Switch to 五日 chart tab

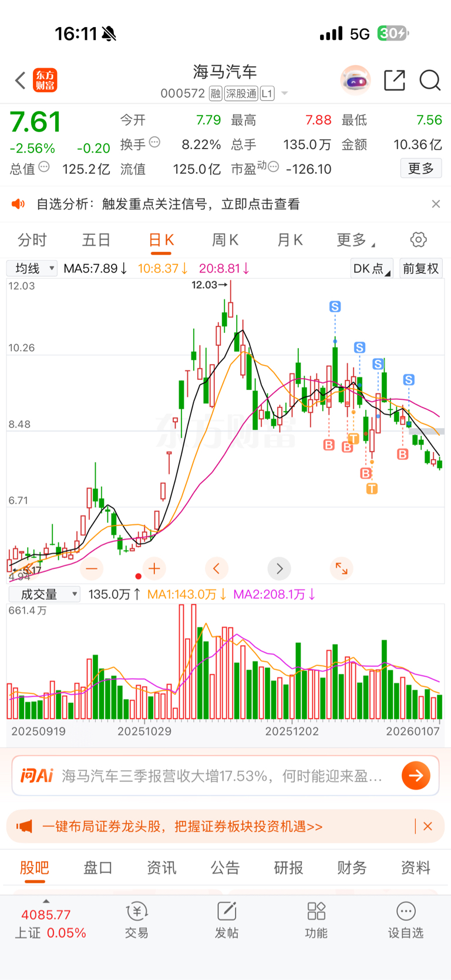96,240
